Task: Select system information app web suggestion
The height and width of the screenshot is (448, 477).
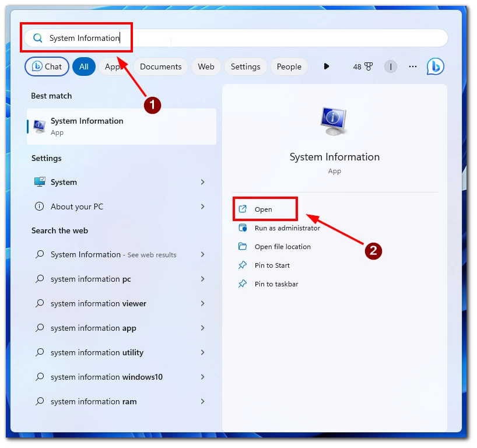Action: click(x=120, y=328)
